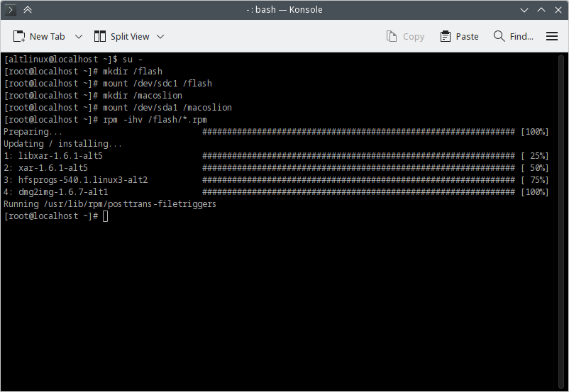Open the Find search tool
Viewport: 569px width, 392px height.
click(x=514, y=36)
